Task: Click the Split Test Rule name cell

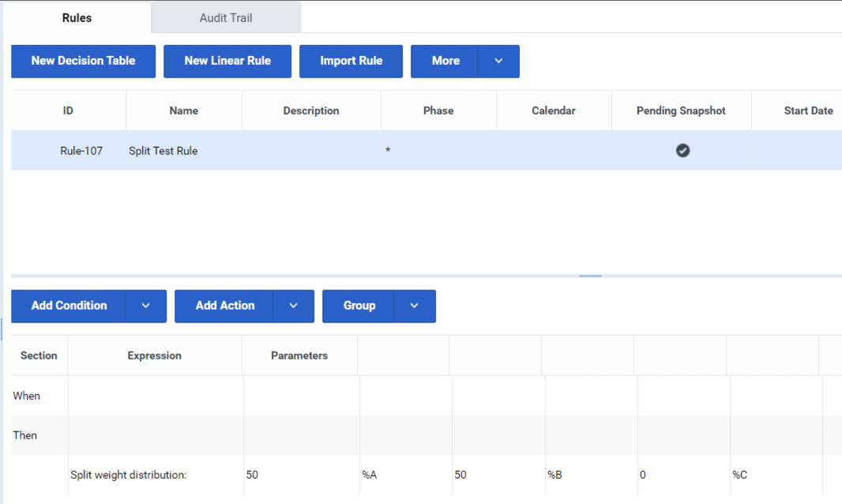Action: [164, 151]
